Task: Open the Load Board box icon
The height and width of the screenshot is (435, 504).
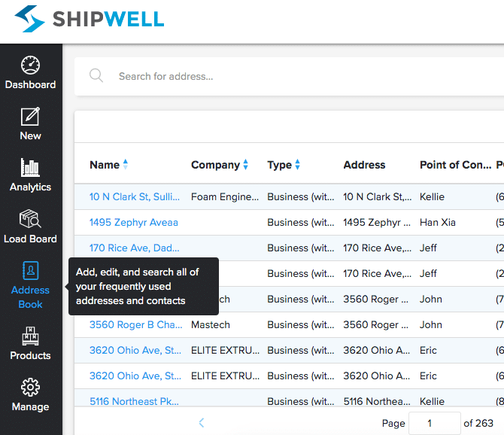Action: (30, 218)
